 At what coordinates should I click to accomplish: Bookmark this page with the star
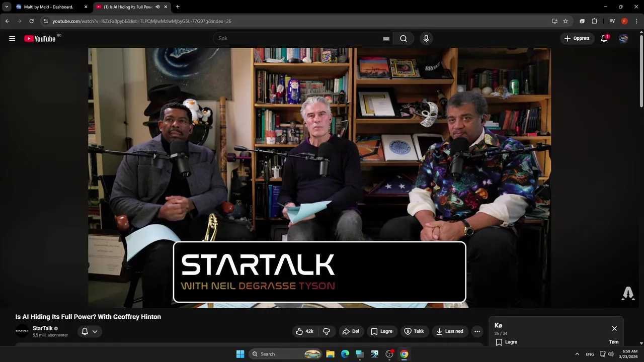click(566, 21)
